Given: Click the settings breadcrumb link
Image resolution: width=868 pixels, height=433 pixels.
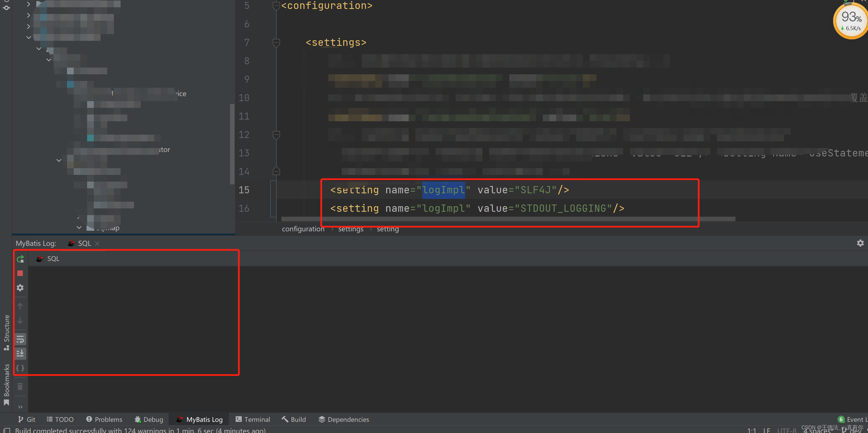Looking at the screenshot, I should coord(350,229).
